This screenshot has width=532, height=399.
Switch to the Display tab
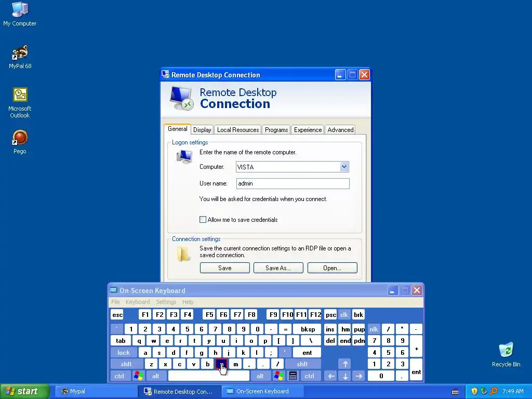[x=202, y=129]
